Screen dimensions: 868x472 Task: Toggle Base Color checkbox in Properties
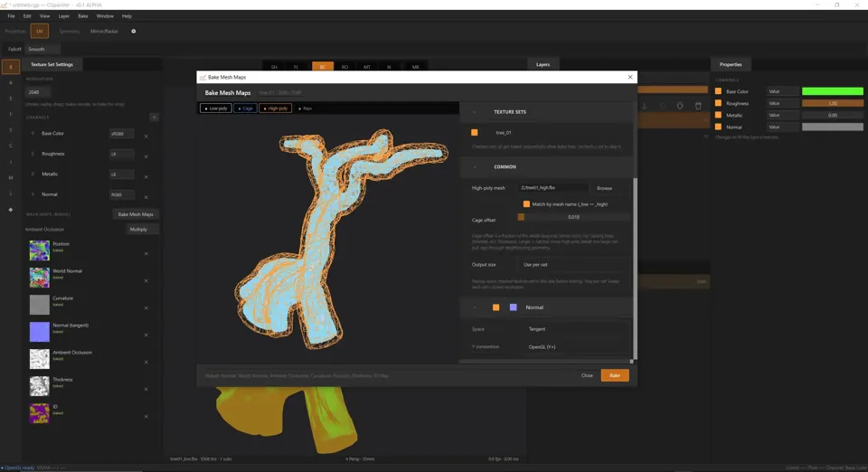(719, 91)
